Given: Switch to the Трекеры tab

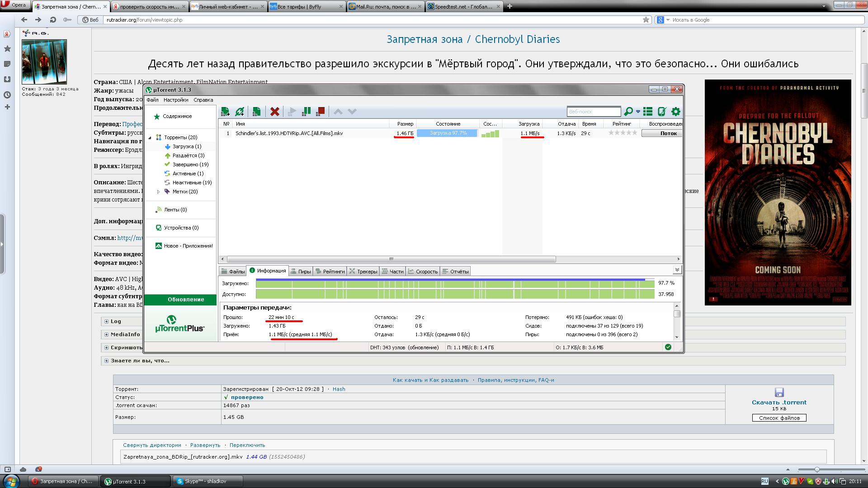Looking at the screenshot, I should [363, 272].
